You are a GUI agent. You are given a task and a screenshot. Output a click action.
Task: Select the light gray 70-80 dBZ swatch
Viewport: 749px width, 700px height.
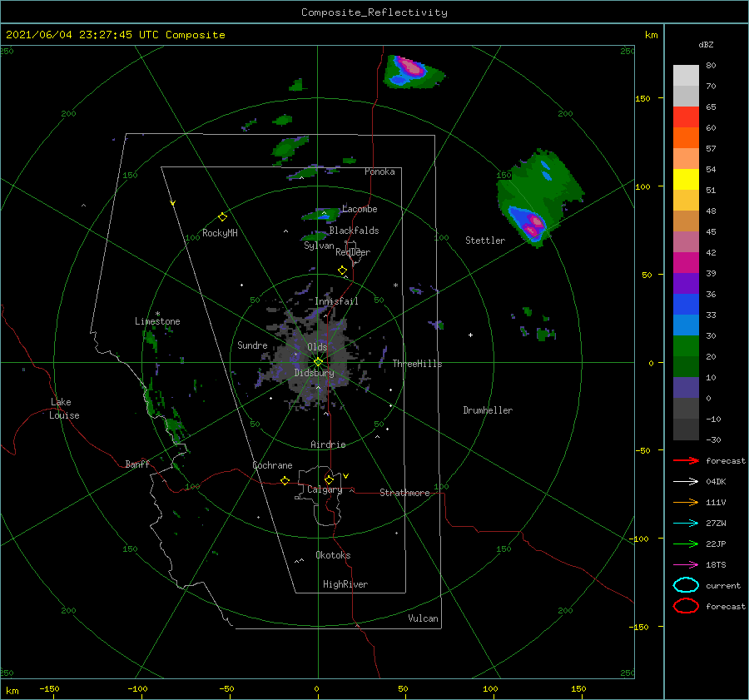point(686,76)
